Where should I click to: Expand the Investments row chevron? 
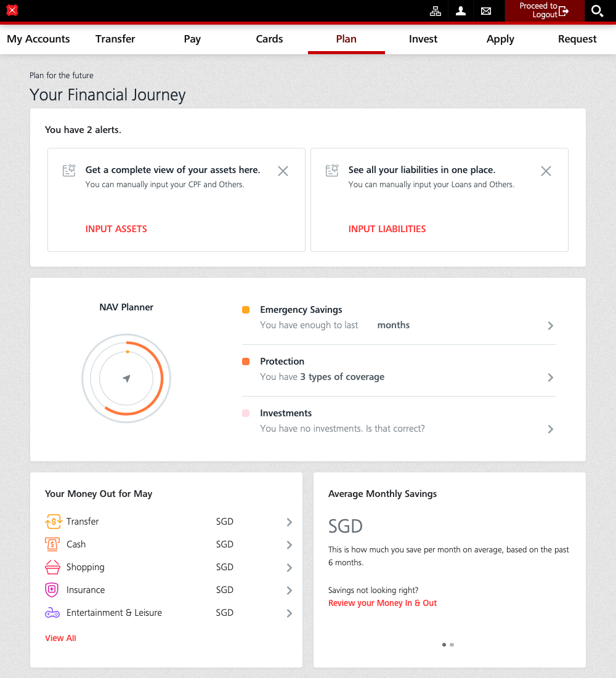coord(551,429)
